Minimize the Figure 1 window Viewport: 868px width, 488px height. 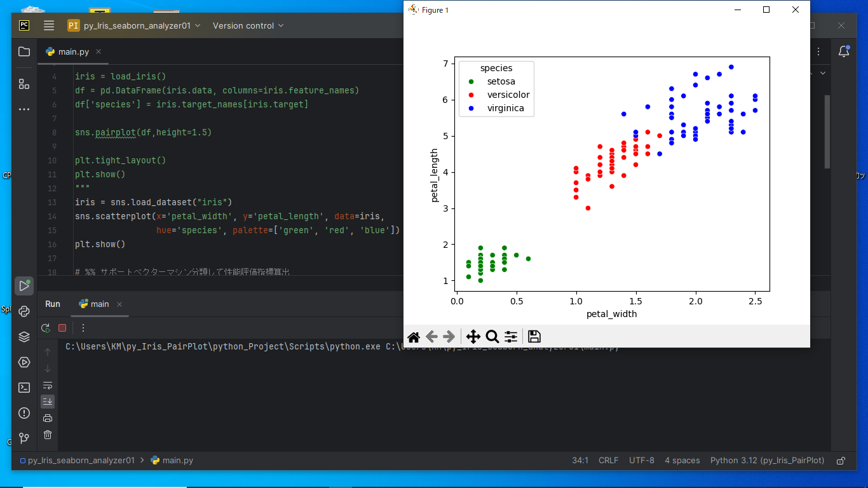point(738,10)
